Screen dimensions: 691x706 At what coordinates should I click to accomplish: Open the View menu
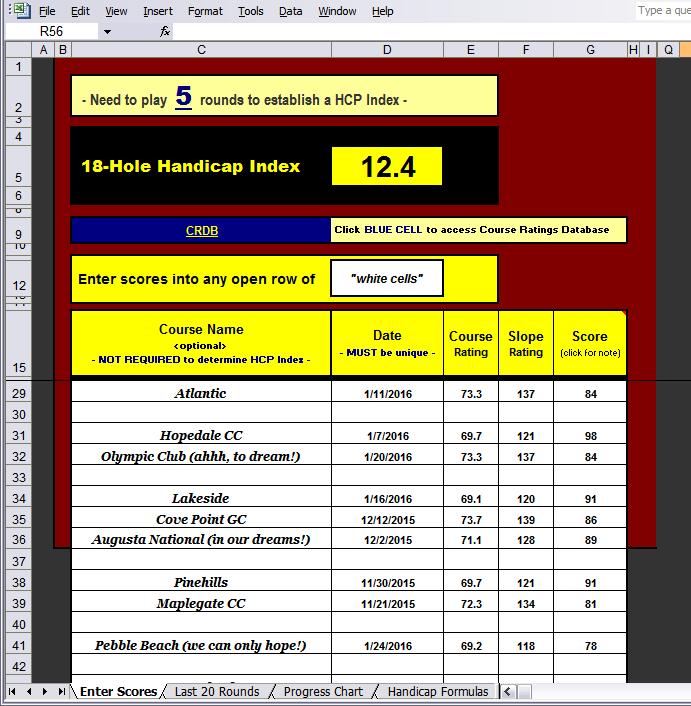(x=116, y=11)
